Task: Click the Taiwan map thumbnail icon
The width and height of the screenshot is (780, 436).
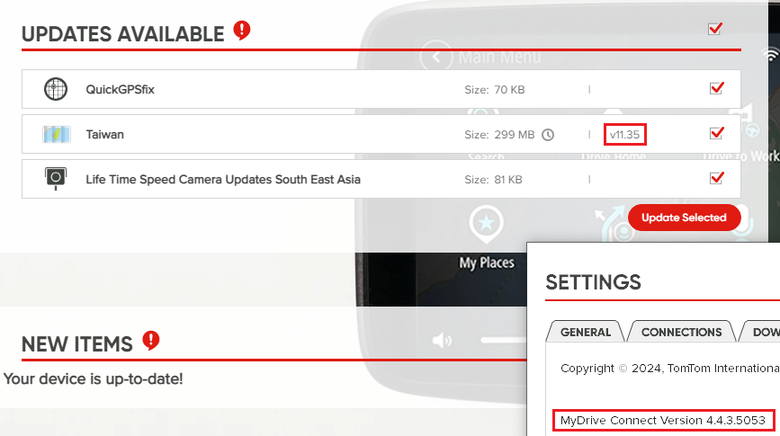Action: tap(56, 134)
